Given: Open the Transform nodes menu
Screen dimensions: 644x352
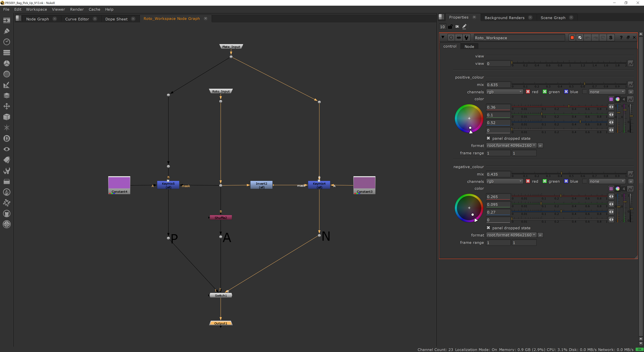Looking at the screenshot, I should [7, 106].
